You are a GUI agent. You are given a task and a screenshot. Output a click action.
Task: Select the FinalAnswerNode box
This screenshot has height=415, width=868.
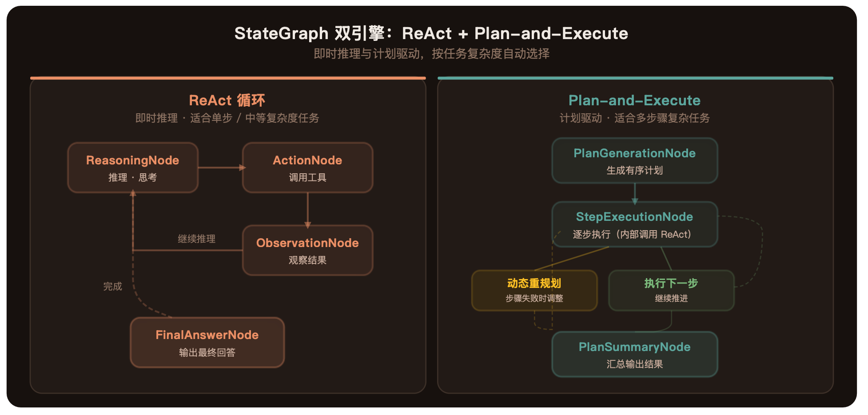(x=207, y=342)
